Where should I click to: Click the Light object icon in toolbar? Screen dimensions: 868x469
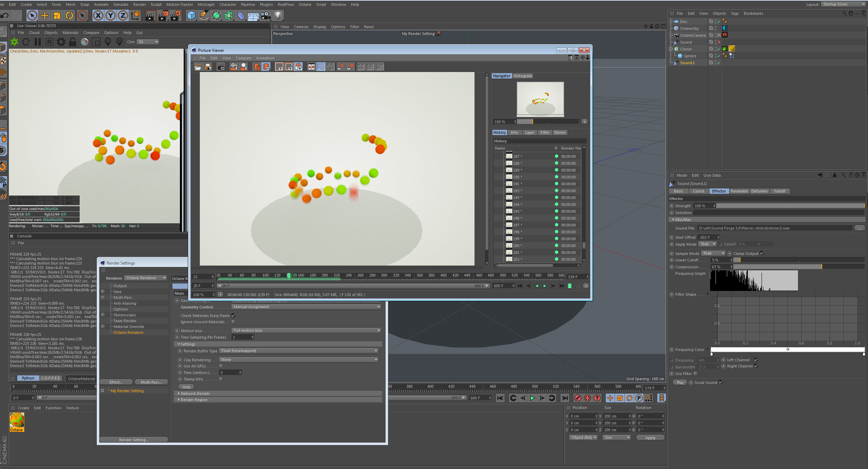(278, 15)
